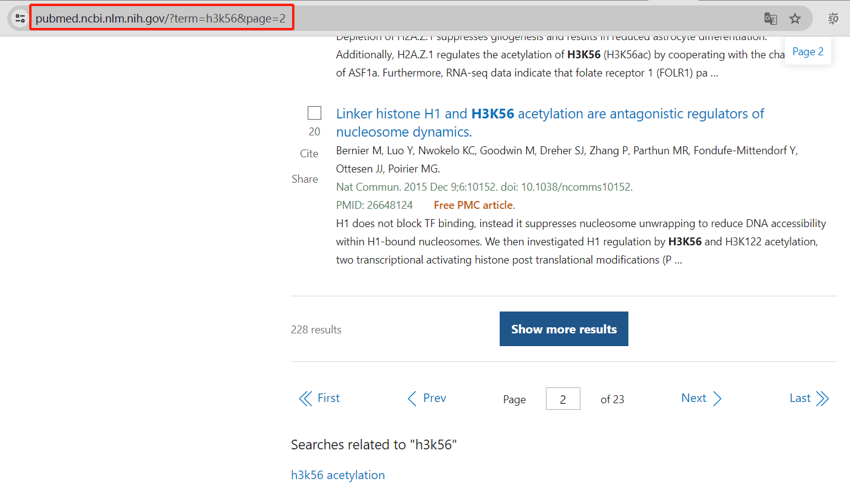Cite the Linker histone H1 article

coord(309,154)
